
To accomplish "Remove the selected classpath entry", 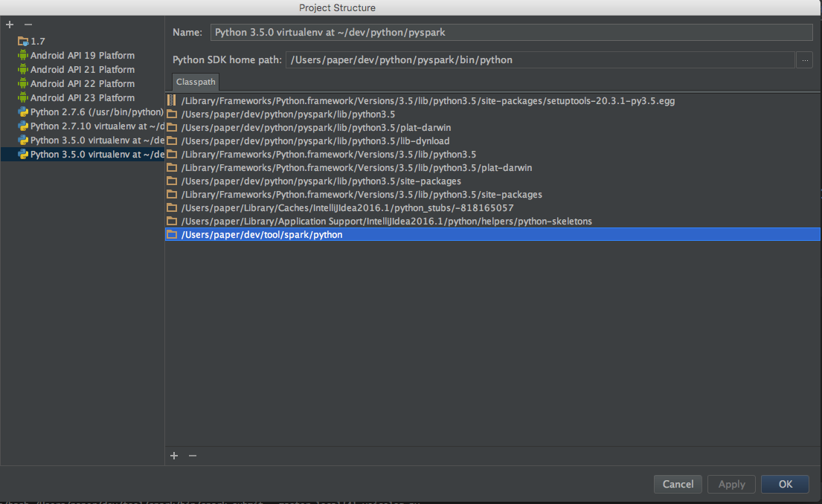I will pos(193,456).
